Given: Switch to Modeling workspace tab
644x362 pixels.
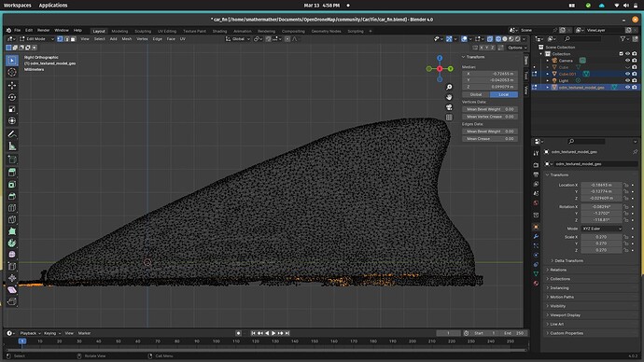Looking at the screenshot, I should click(119, 31).
